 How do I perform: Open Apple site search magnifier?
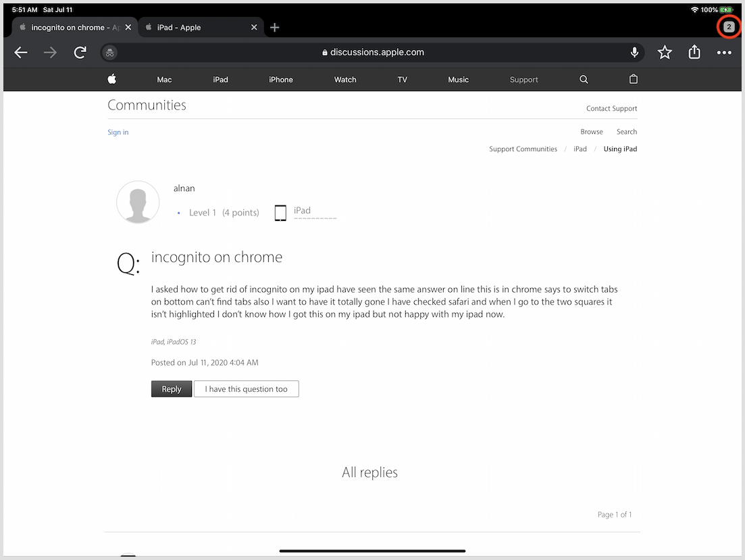[x=584, y=80]
